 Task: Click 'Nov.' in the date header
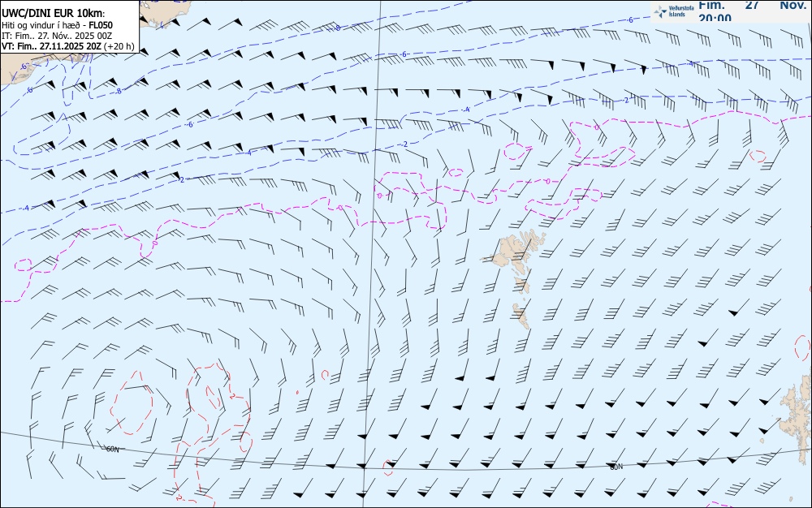(x=793, y=5)
